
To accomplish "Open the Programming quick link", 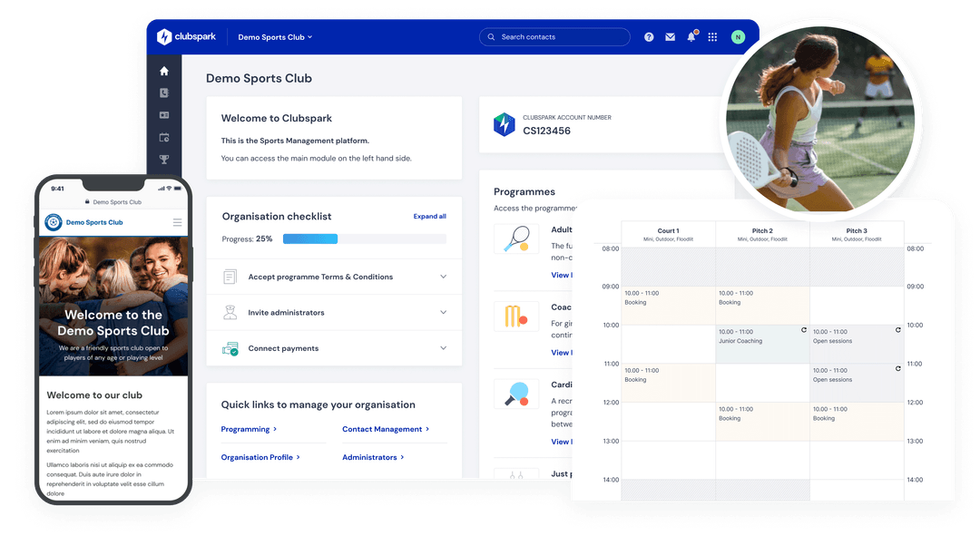I will pyautogui.click(x=249, y=429).
